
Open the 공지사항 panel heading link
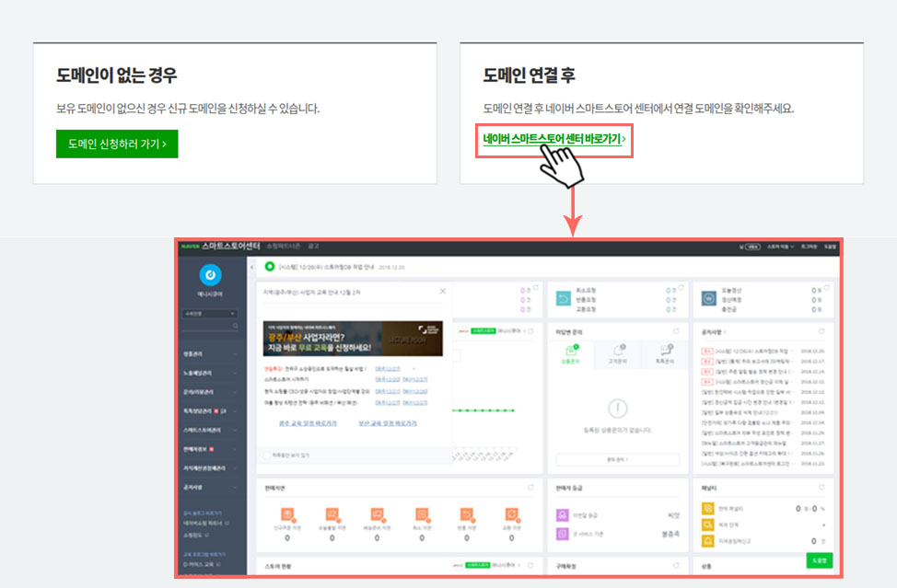714,332
